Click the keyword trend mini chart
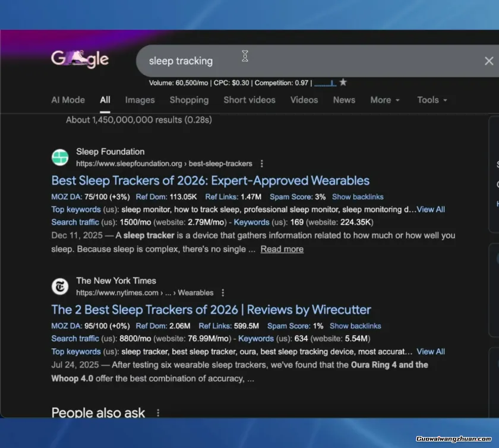Screen dimensions: 499x448 click(325, 83)
